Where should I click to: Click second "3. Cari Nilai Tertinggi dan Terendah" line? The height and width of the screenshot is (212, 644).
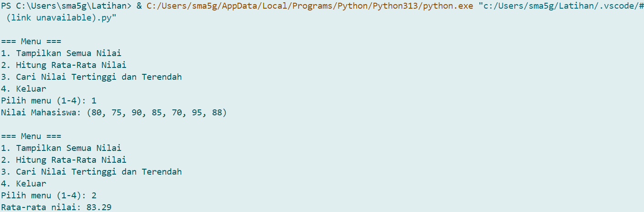click(91, 172)
